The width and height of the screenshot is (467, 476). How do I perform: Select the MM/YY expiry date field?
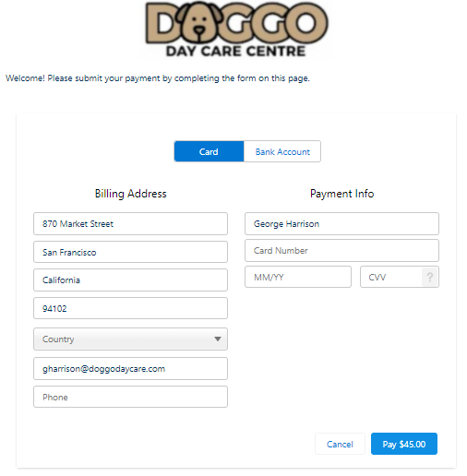pyautogui.click(x=298, y=277)
